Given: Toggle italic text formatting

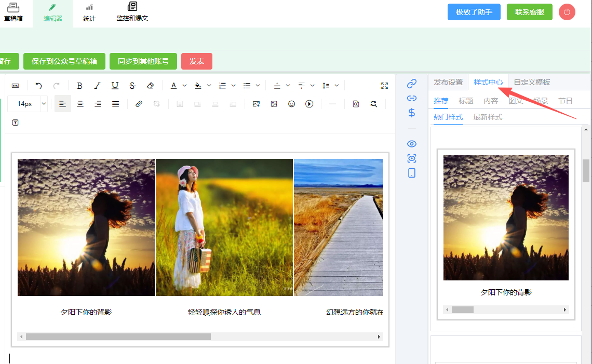Looking at the screenshot, I should 97,86.
